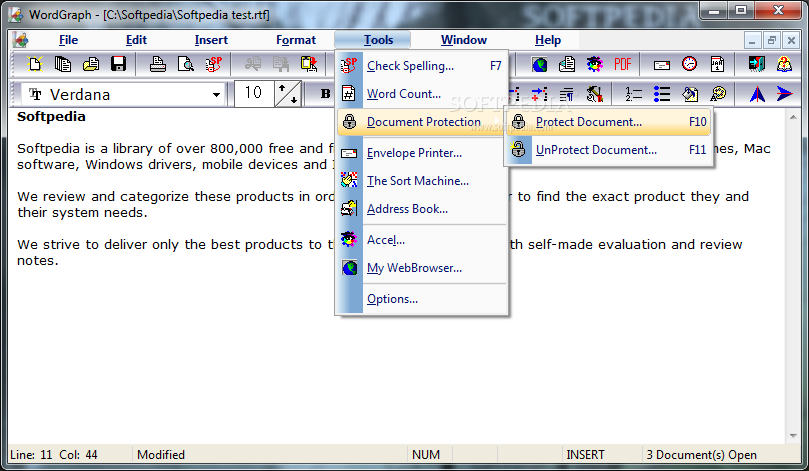The image size is (809, 471).
Task: Click the bold Softpedia heading text
Action: pos(51,117)
